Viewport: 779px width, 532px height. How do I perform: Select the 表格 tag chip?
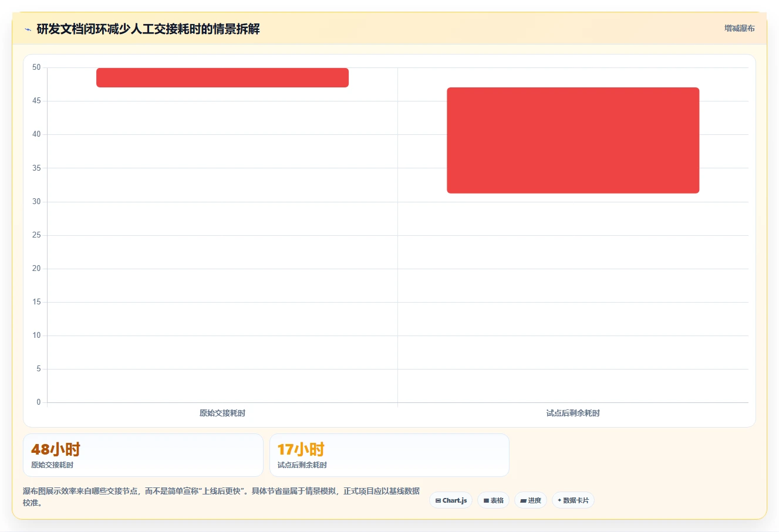(x=493, y=500)
